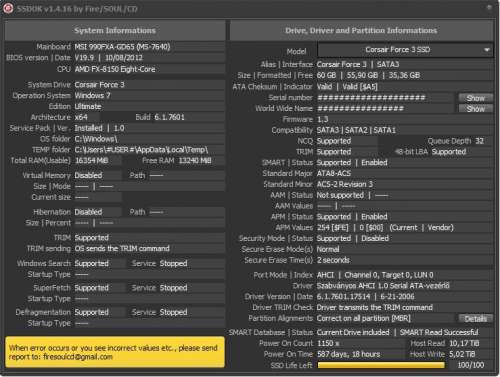This screenshot has height=377, width=500.
Task: Click Secure Erase Mode value Normal
Action: point(328,249)
